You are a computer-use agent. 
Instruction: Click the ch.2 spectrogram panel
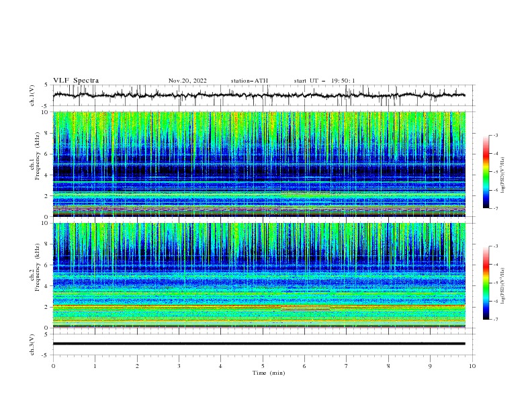[x=259, y=275]
